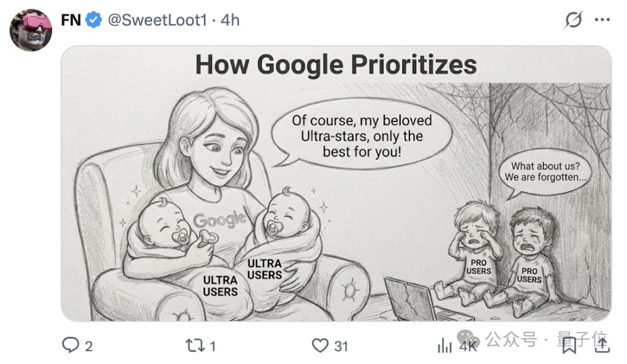The width and height of the screenshot is (627, 364).
Task: Open the three-dot More options menu
Action: pos(602,20)
